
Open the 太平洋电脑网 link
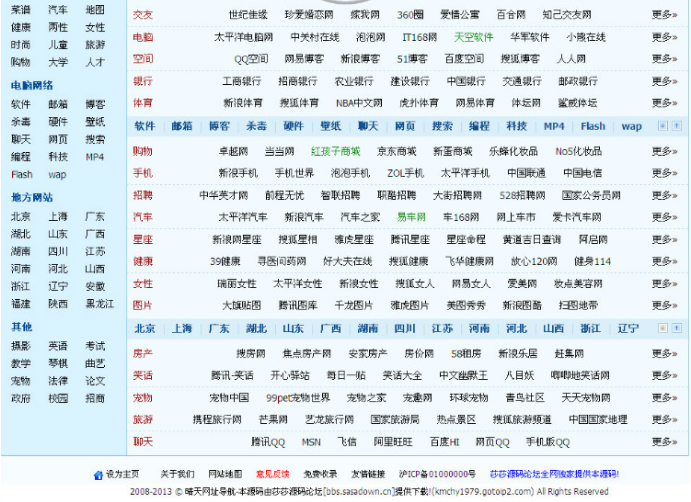pyautogui.click(x=243, y=37)
